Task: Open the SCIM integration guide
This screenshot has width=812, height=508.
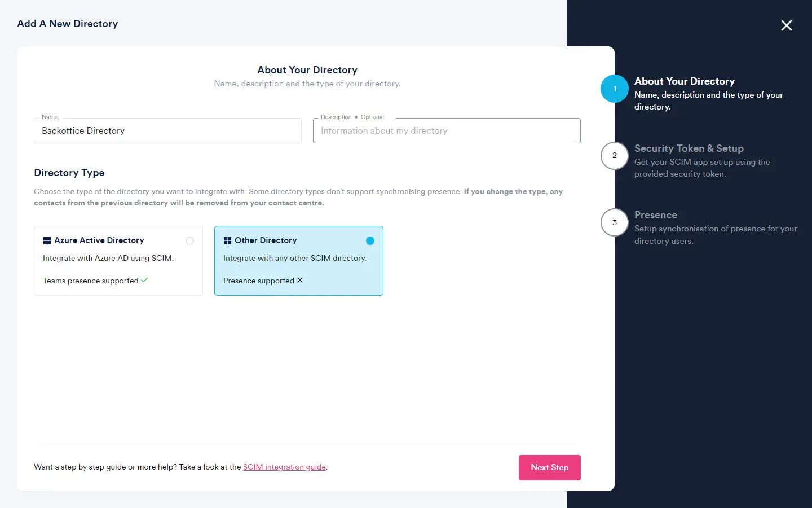Action: click(x=284, y=467)
